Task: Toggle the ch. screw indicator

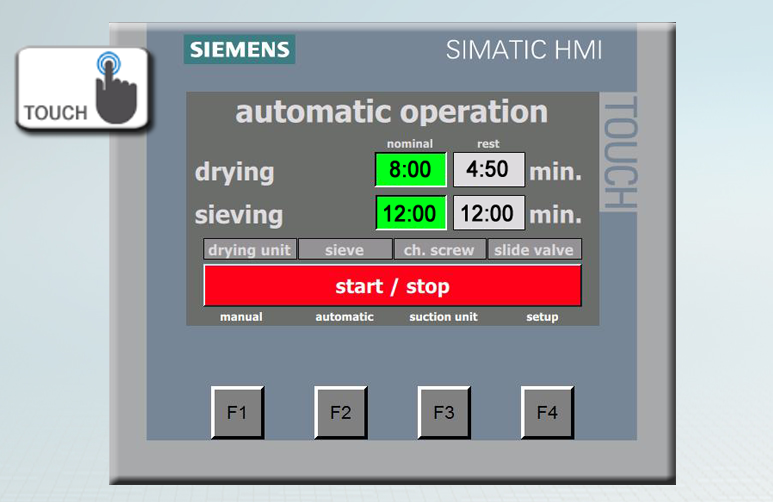Action: coord(439,250)
